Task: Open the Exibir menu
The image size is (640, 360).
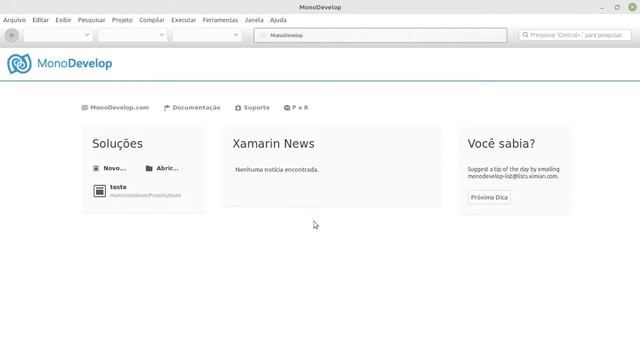Action: pos(63,20)
